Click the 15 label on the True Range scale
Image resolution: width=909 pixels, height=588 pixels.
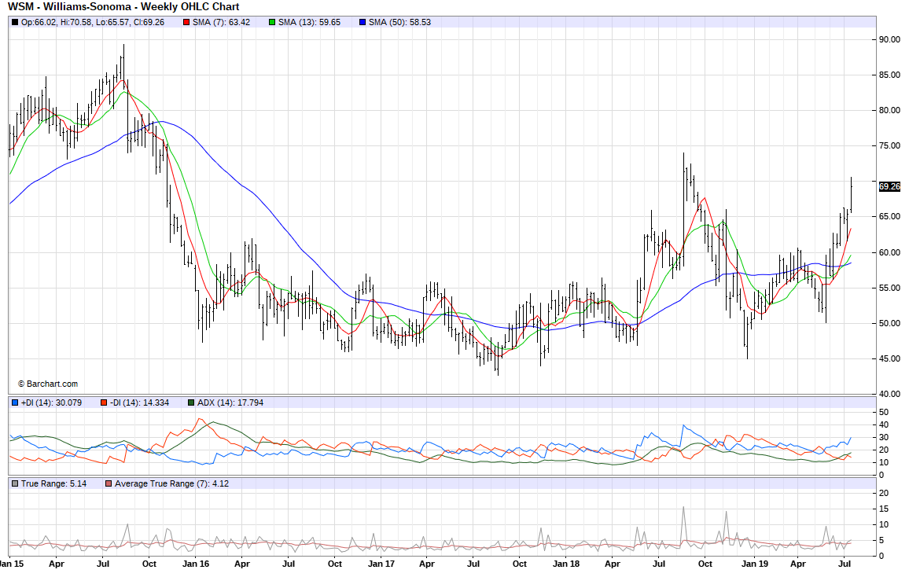[884, 509]
